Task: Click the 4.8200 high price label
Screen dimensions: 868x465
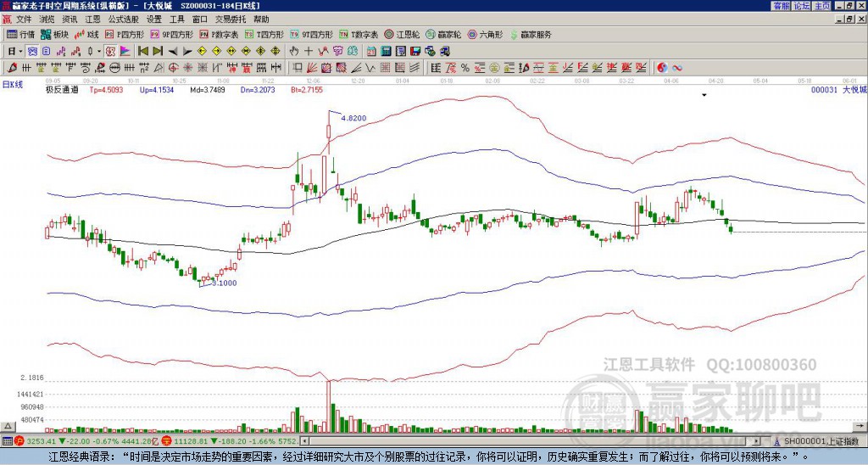Action: click(353, 118)
